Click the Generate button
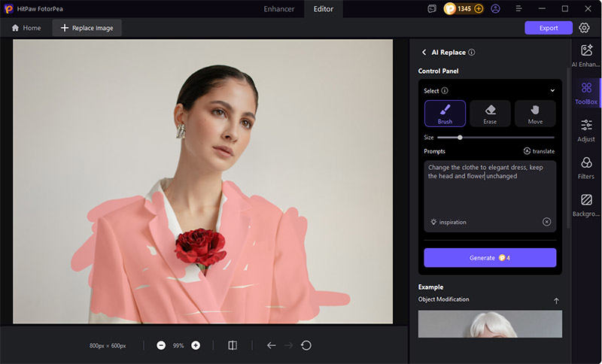The width and height of the screenshot is (602, 364). (x=490, y=258)
